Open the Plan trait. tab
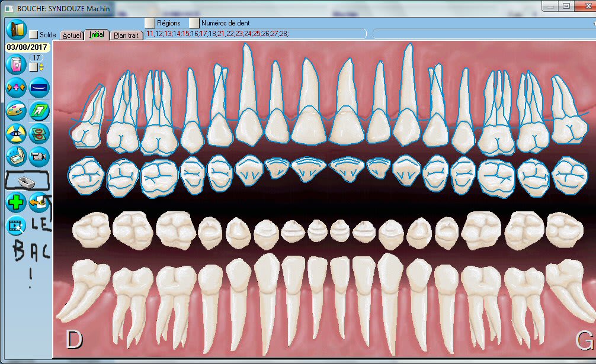Viewport: 596px width, 364px height. (x=127, y=36)
